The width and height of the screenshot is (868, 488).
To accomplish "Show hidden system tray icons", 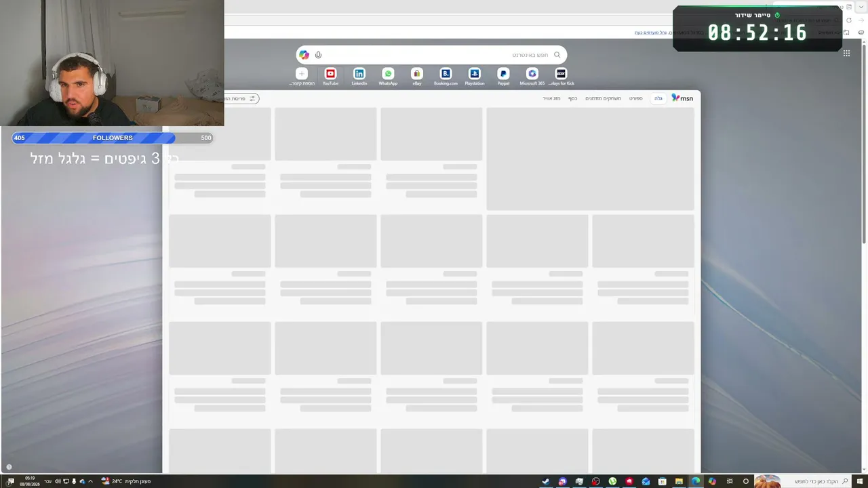I will [x=90, y=481].
